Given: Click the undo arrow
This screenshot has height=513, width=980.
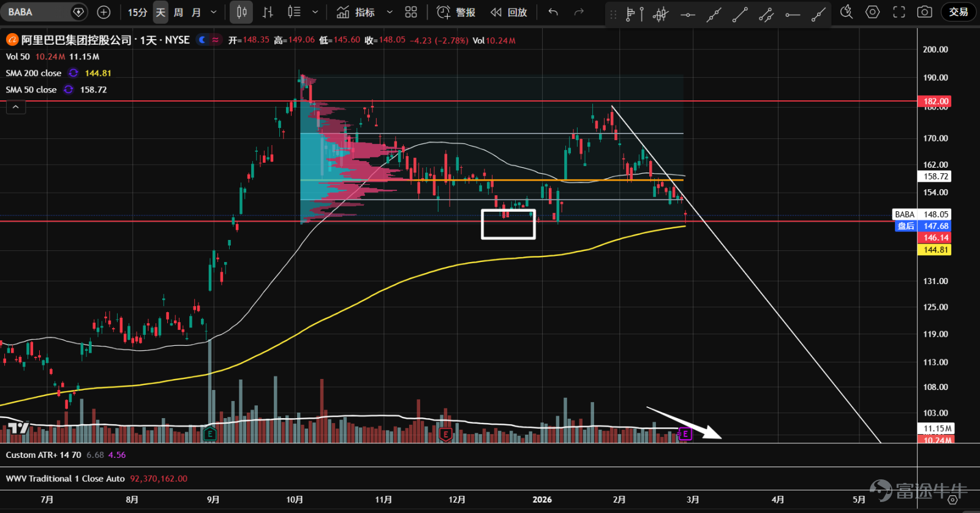Looking at the screenshot, I should [553, 12].
